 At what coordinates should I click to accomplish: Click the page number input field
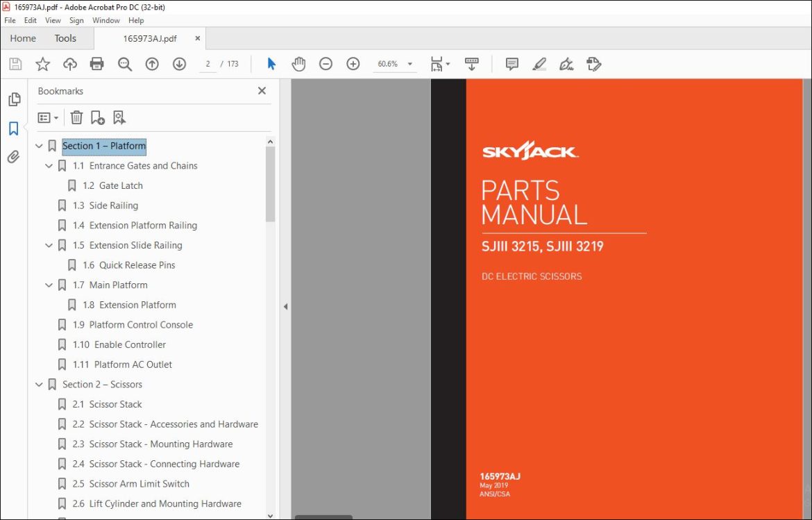pyautogui.click(x=208, y=65)
